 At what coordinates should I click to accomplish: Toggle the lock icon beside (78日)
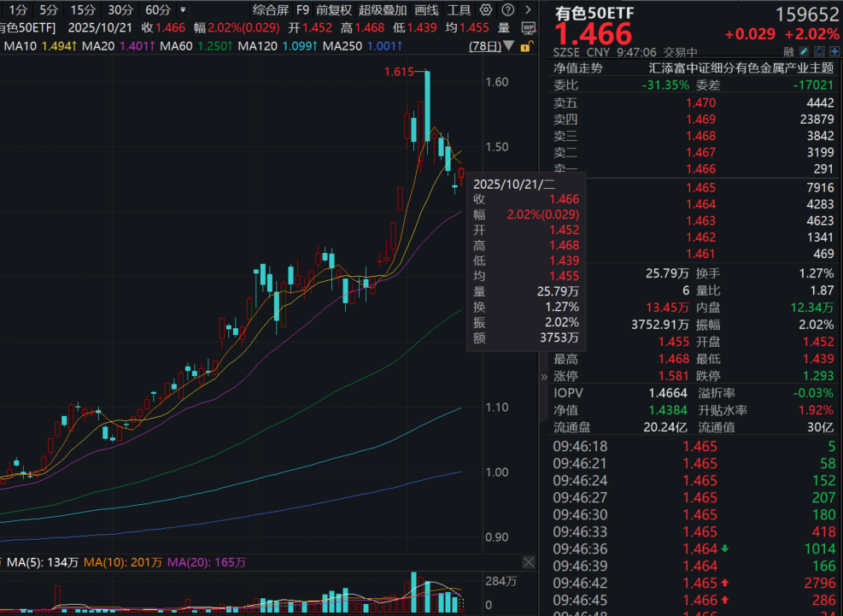(527, 46)
